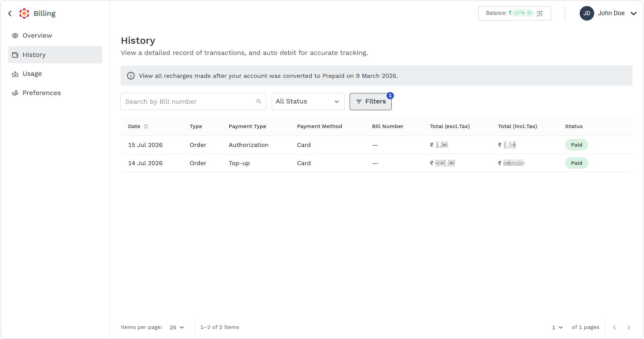The height and width of the screenshot is (339, 644).
Task: Click the info icon in banner
Action: pos(131,76)
